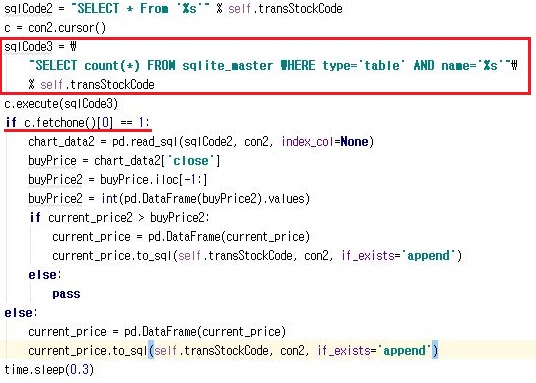Click 'con2.cursor()' on the cursor line

(67, 28)
